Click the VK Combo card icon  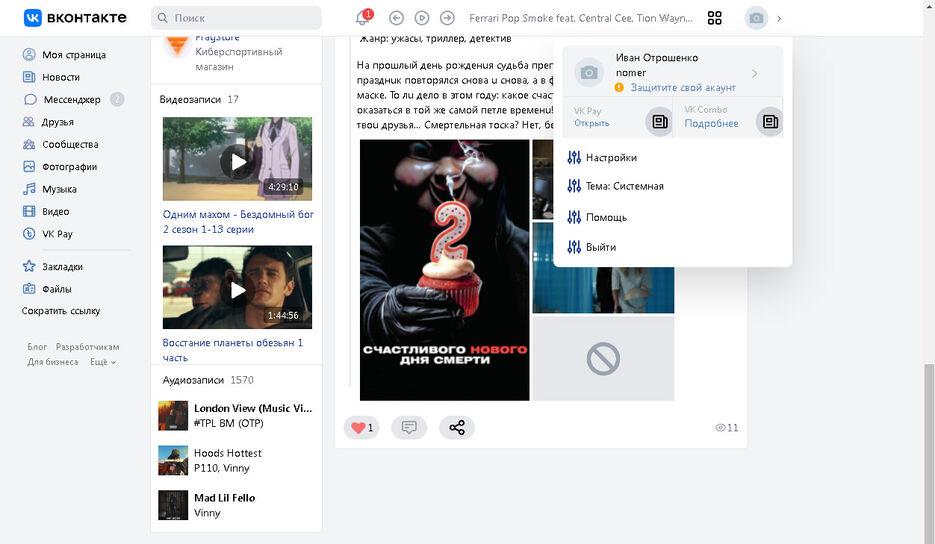(x=769, y=122)
